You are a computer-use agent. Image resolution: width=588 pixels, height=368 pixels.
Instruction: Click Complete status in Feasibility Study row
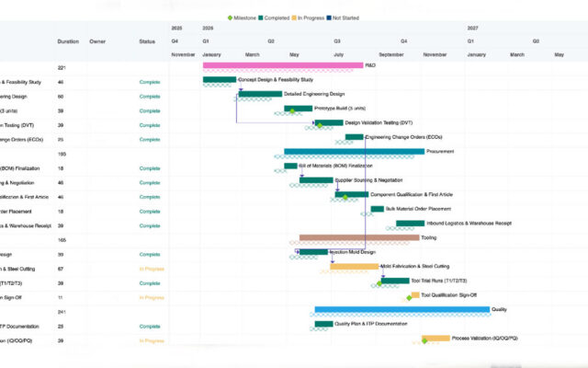click(150, 82)
